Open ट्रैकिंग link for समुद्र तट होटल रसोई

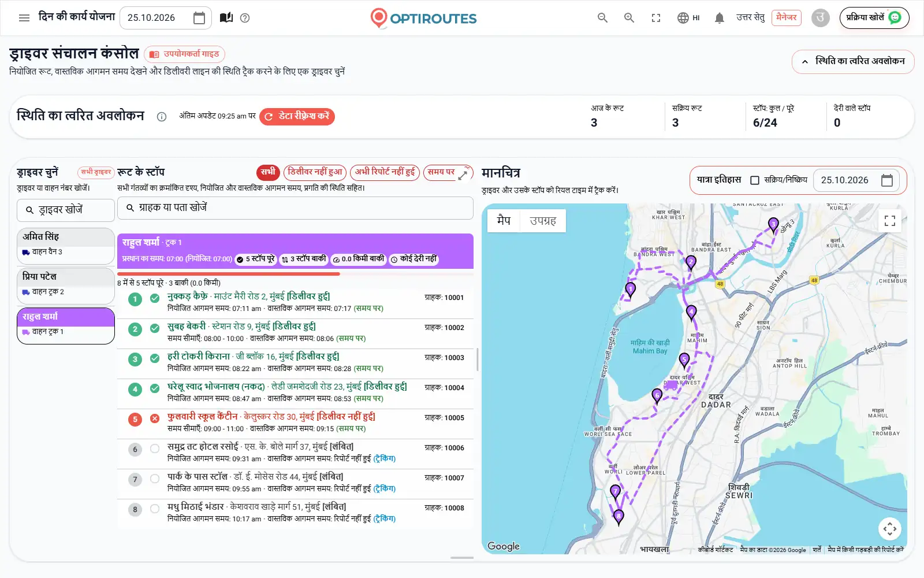[x=385, y=459]
